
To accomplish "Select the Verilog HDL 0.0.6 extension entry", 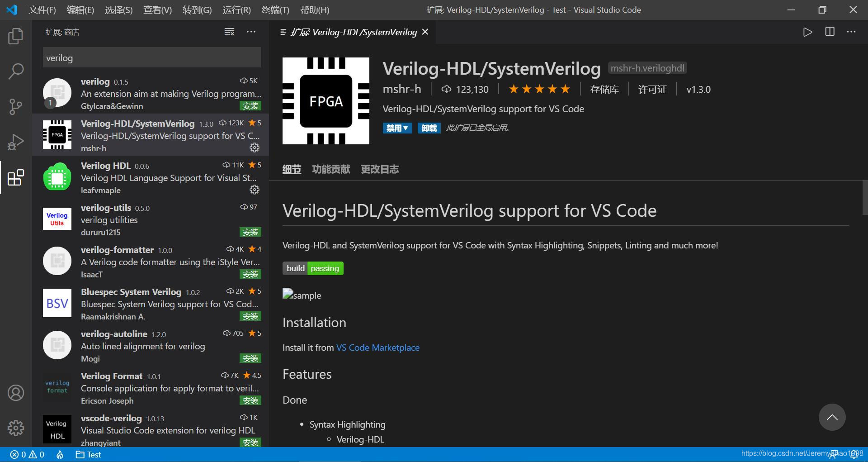I will (151, 177).
